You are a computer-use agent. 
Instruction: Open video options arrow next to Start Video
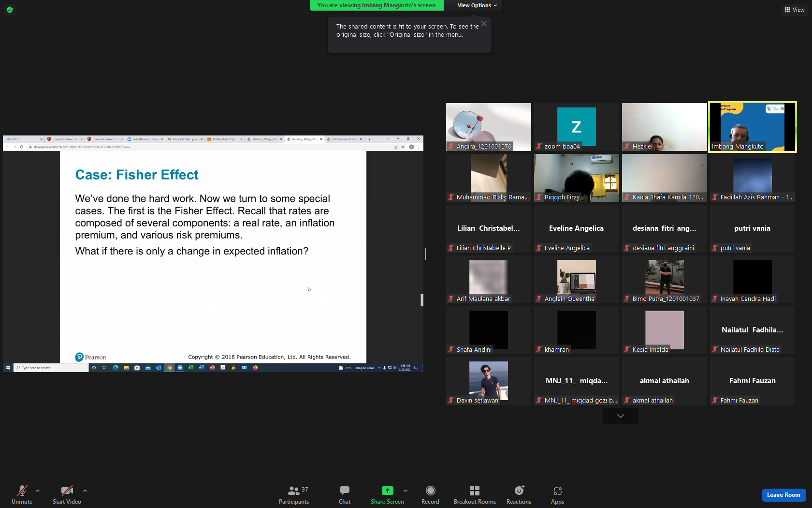click(85, 491)
